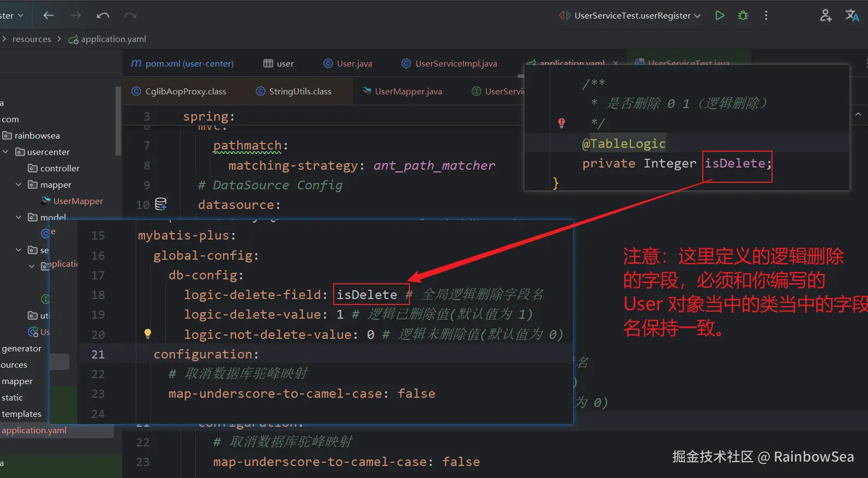Open the user table tab
Screen dimensions: 868x478
(x=279, y=63)
